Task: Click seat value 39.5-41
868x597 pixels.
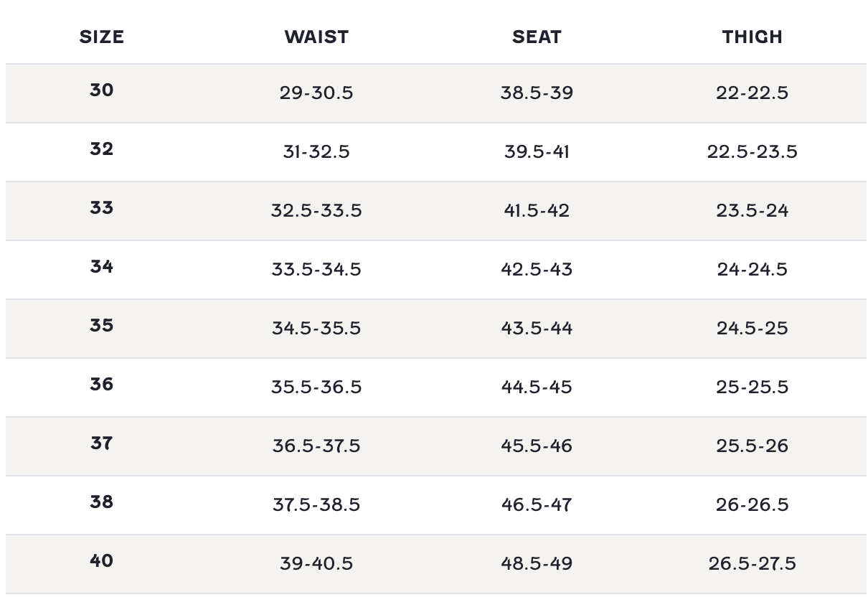Action: (x=537, y=152)
